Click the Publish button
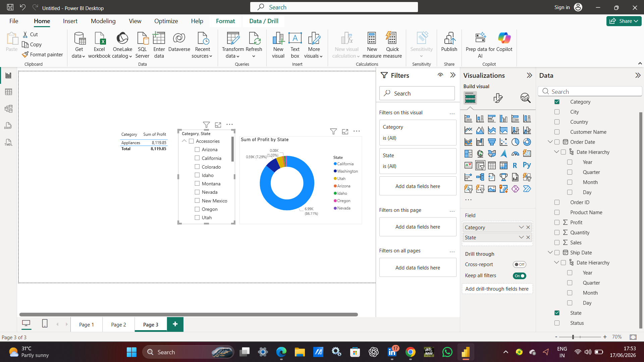Image resolution: width=644 pixels, height=362 pixels. pyautogui.click(x=449, y=43)
